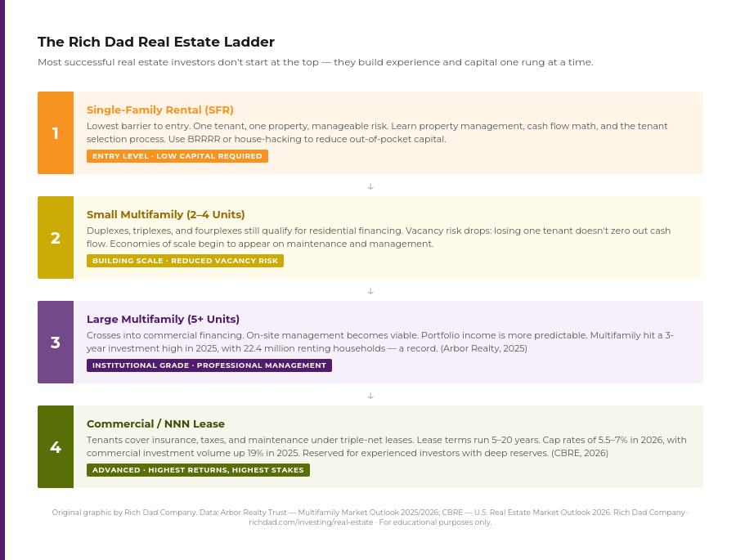736x560 pixels.
Task: Click the purple number 3 block
Action: (x=56, y=343)
